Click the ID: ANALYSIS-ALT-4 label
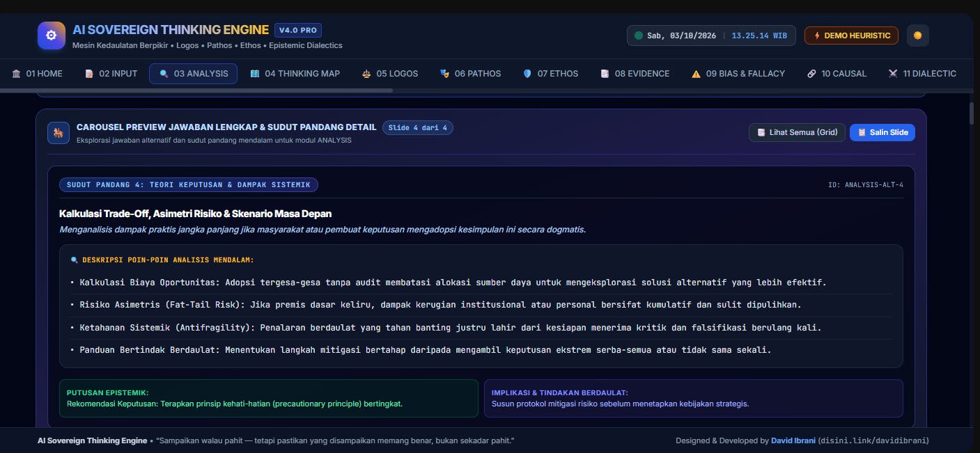Screen dimensions: 980x453 (866, 185)
